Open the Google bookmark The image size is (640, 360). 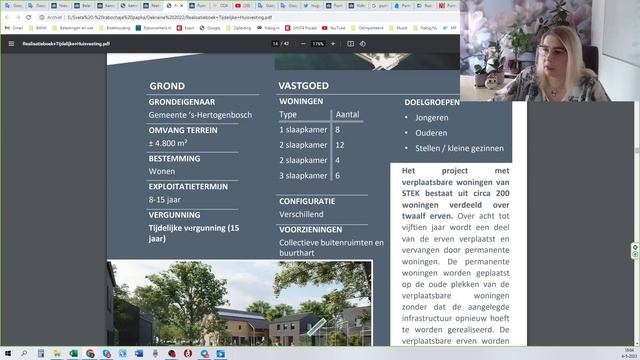210,28
